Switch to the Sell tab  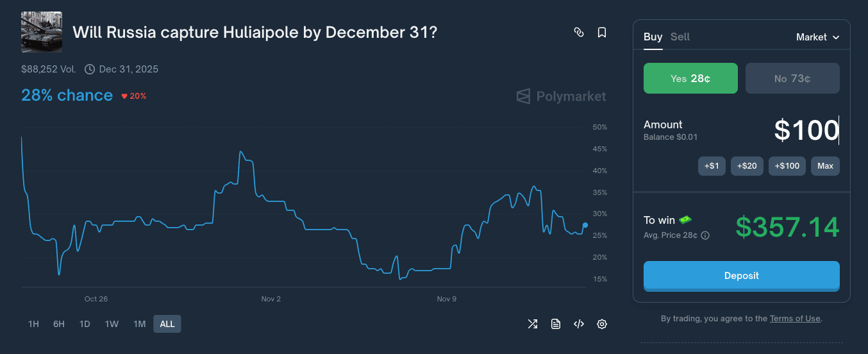[680, 37]
